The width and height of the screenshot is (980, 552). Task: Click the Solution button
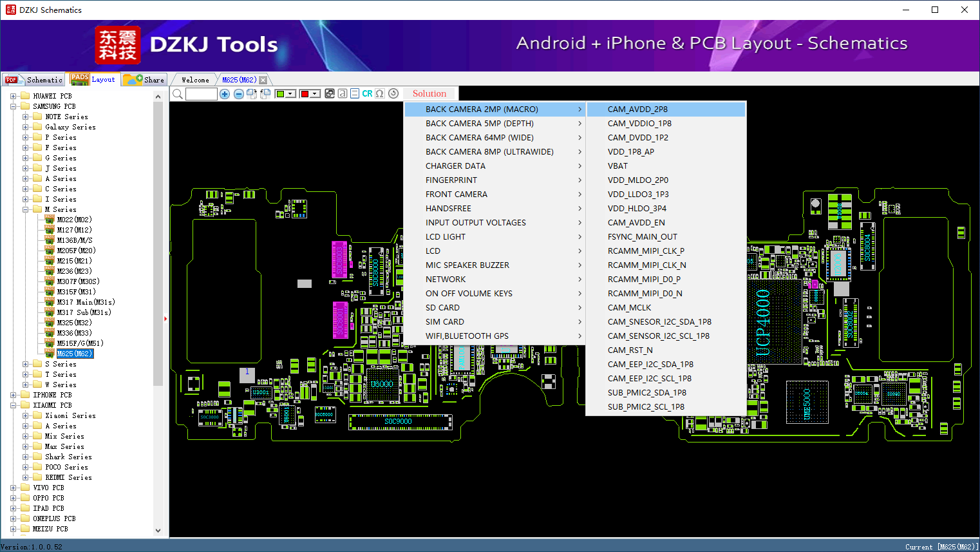pyautogui.click(x=429, y=93)
